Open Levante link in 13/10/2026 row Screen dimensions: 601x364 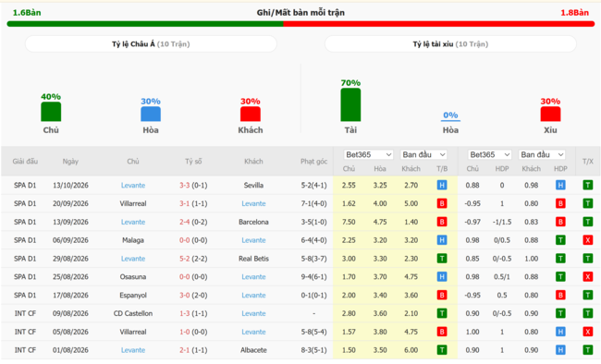[x=133, y=186]
